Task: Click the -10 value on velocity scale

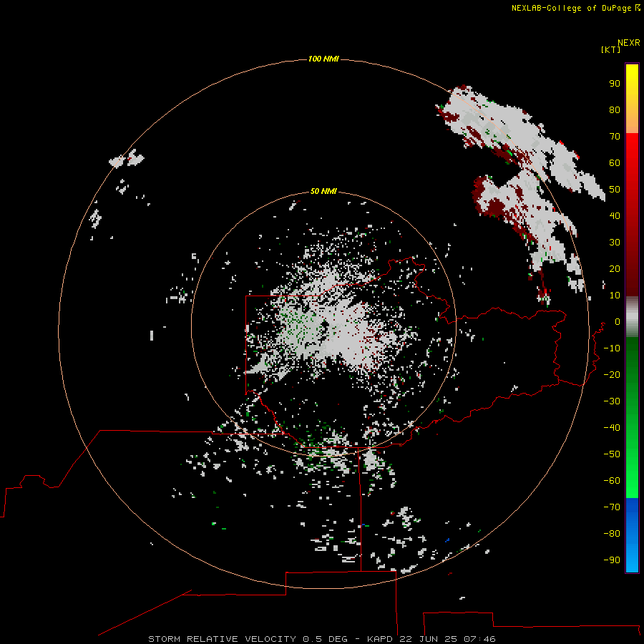Action: 612,348
